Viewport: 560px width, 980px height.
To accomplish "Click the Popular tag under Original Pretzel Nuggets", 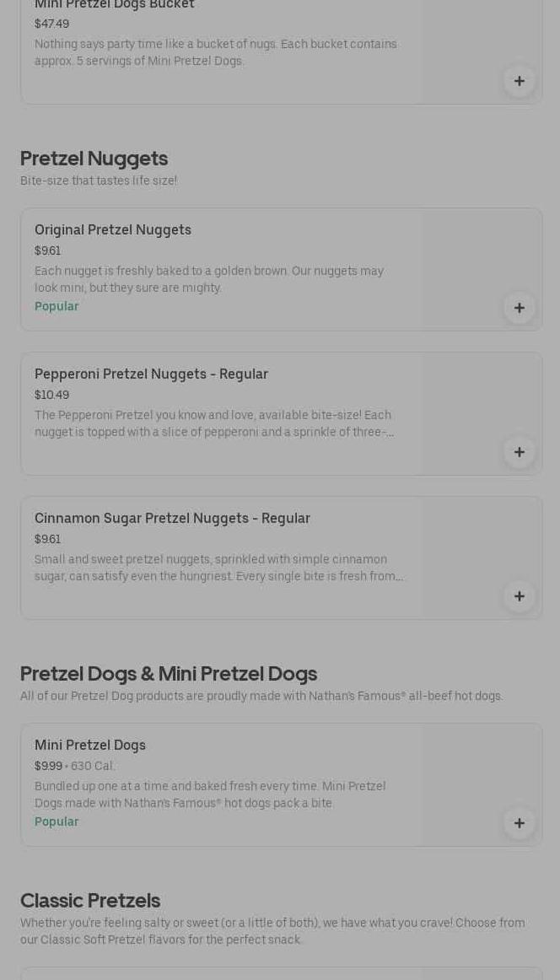I will tap(57, 306).
